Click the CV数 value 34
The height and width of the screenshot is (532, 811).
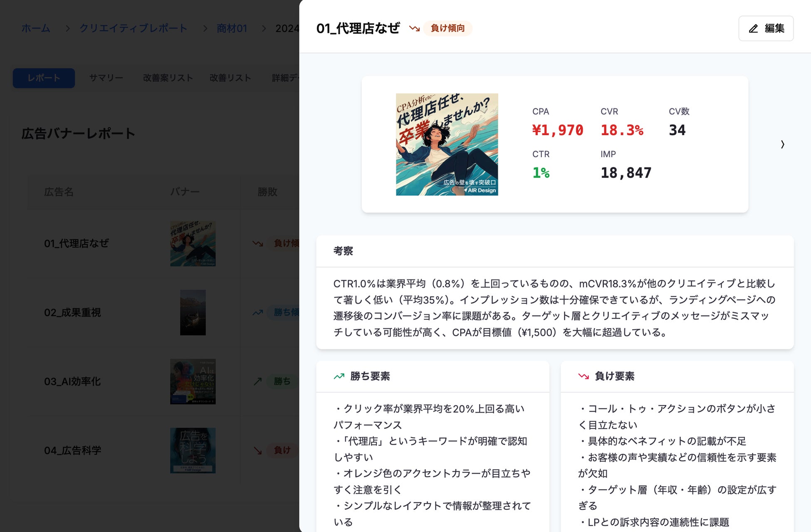[x=677, y=130]
